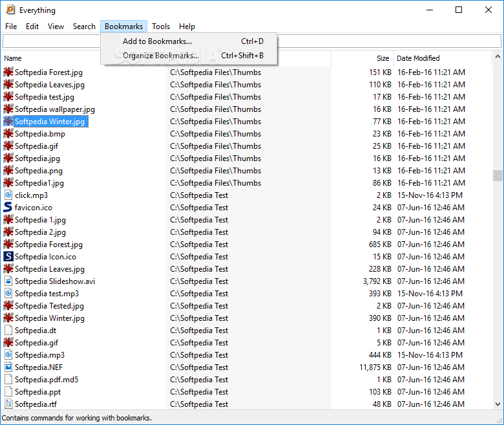The image size is (504, 425).
Task: Open the File menu
Action: (x=11, y=27)
